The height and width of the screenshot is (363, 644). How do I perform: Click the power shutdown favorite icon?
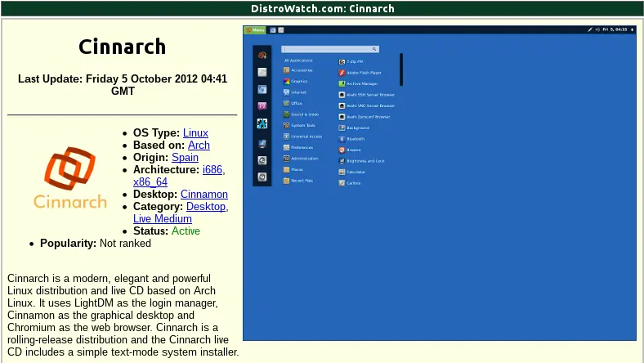[x=262, y=177]
